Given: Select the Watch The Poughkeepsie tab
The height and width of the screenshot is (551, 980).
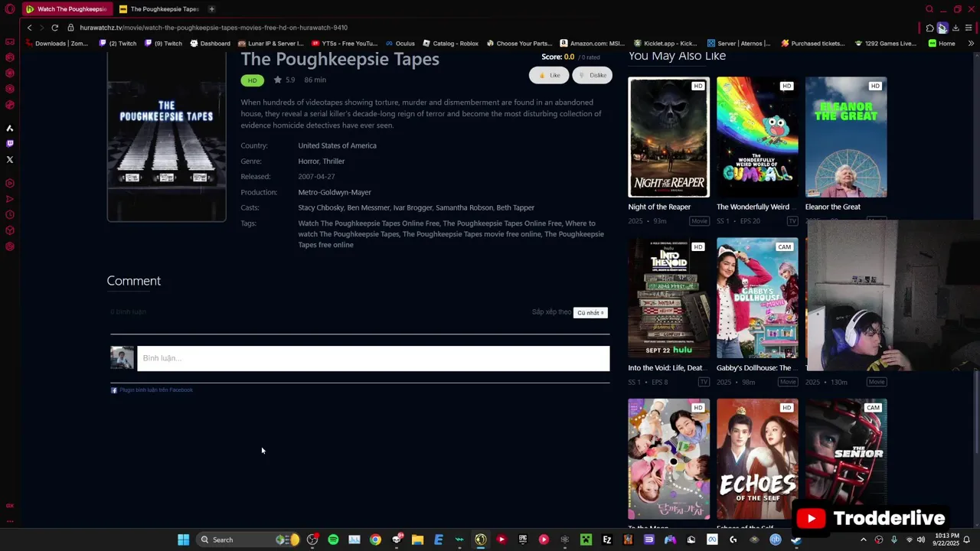Looking at the screenshot, I should pos(67,9).
